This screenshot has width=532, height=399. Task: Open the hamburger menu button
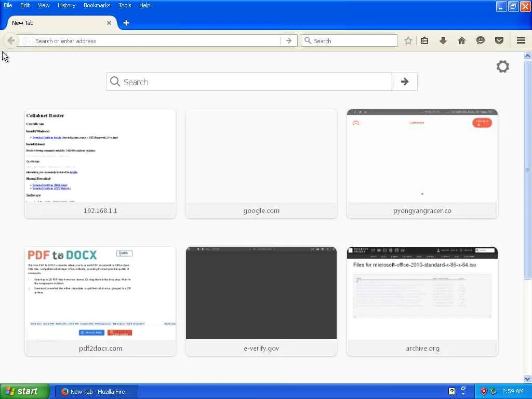tap(521, 41)
